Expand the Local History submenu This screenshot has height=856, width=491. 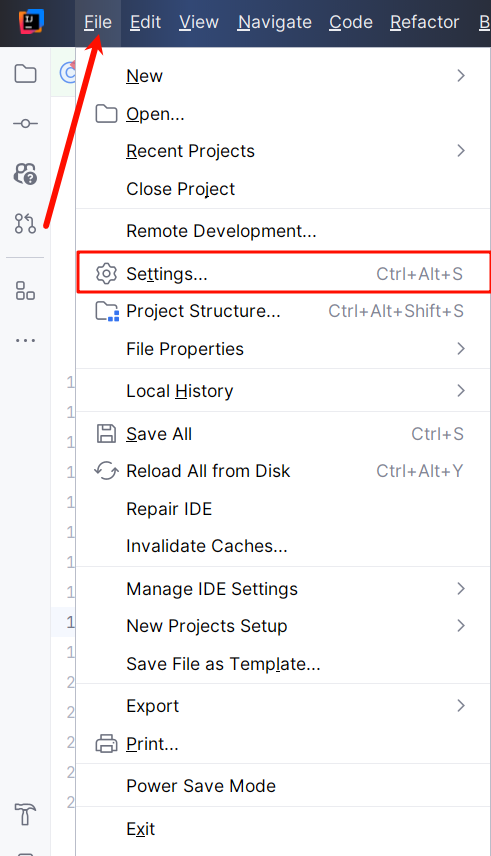283,391
